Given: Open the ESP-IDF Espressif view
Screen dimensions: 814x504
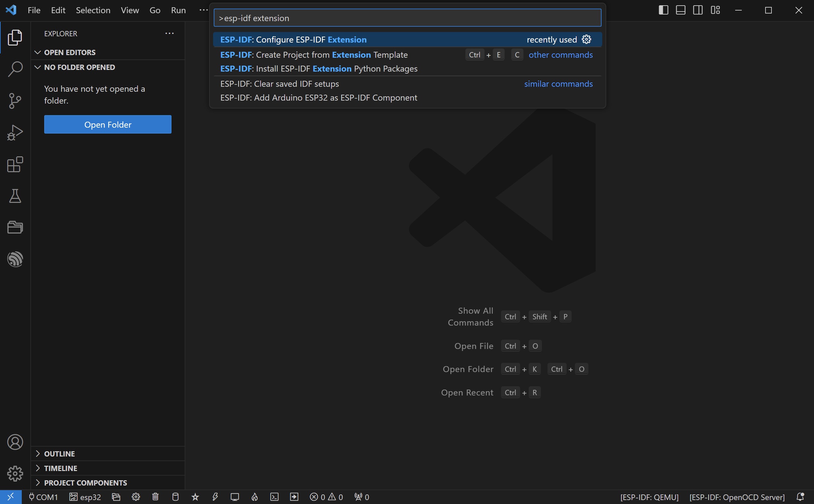Looking at the screenshot, I should click(15, 259).
